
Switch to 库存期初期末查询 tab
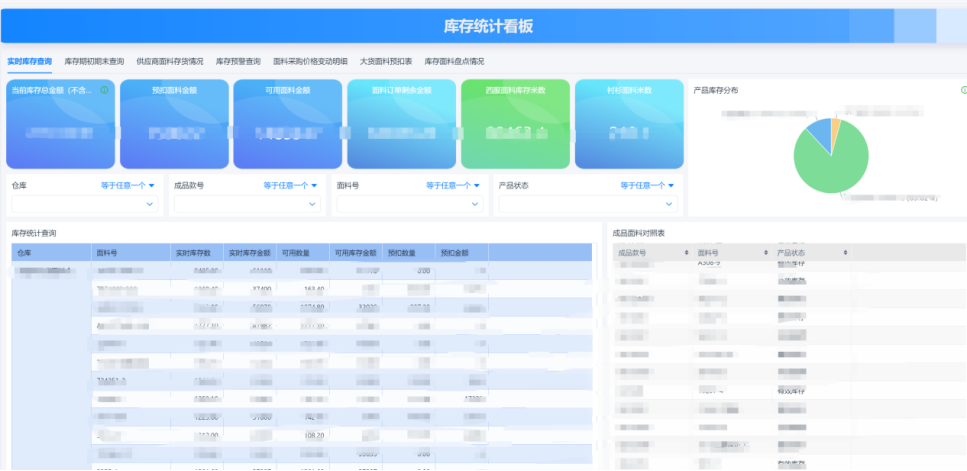[94, 61]
